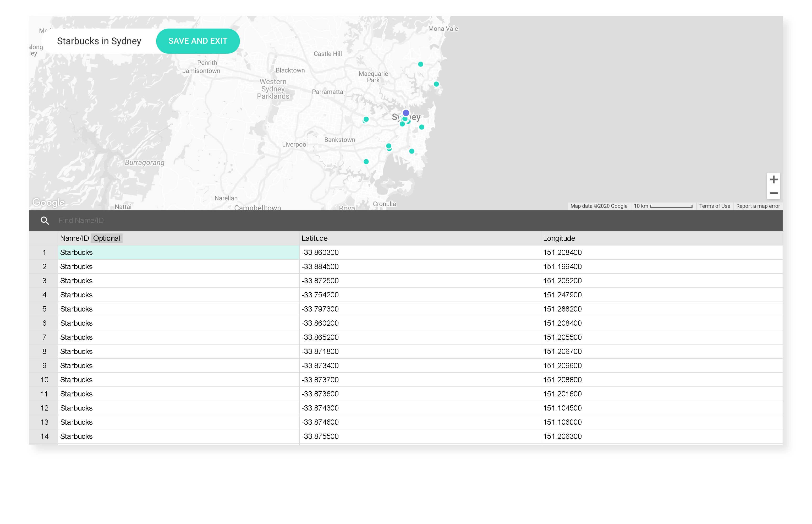Click the SAVE AND EXIT button
This screenshot has width=812, height=524.
click(x=198, y=41)
